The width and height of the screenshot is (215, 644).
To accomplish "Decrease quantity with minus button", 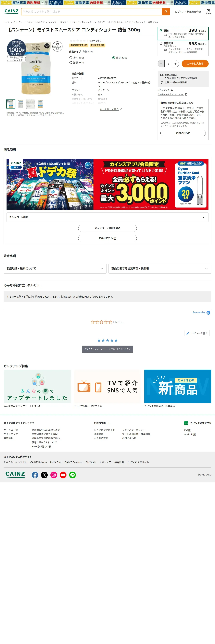I will tap(161, 64).
